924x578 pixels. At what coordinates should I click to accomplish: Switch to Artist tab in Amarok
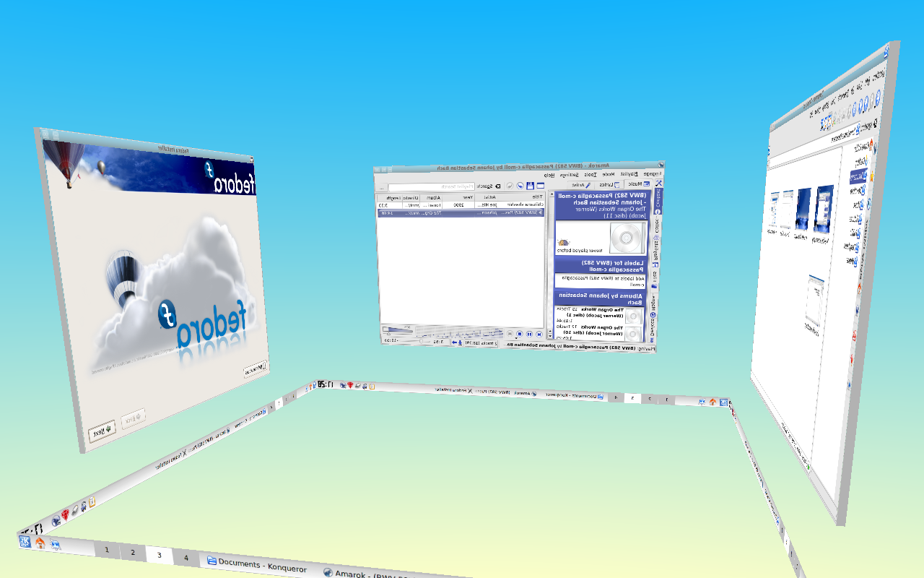(580, 185)
